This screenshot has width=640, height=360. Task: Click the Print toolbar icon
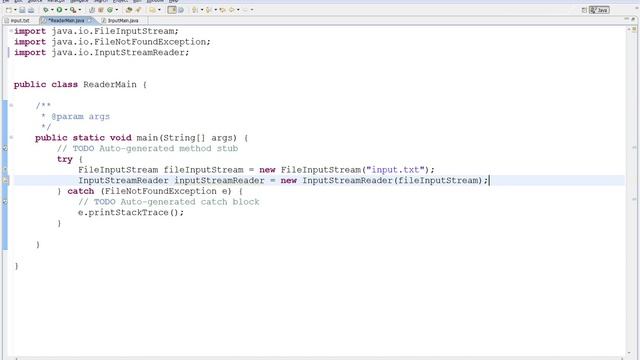pyautogui.click(x=31, y=10)
